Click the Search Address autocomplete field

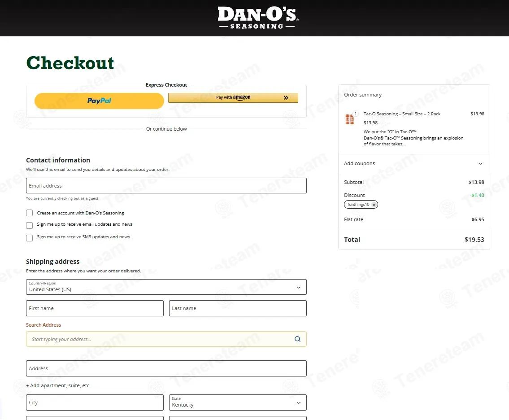pyautogui.click(x=166, y=339)
